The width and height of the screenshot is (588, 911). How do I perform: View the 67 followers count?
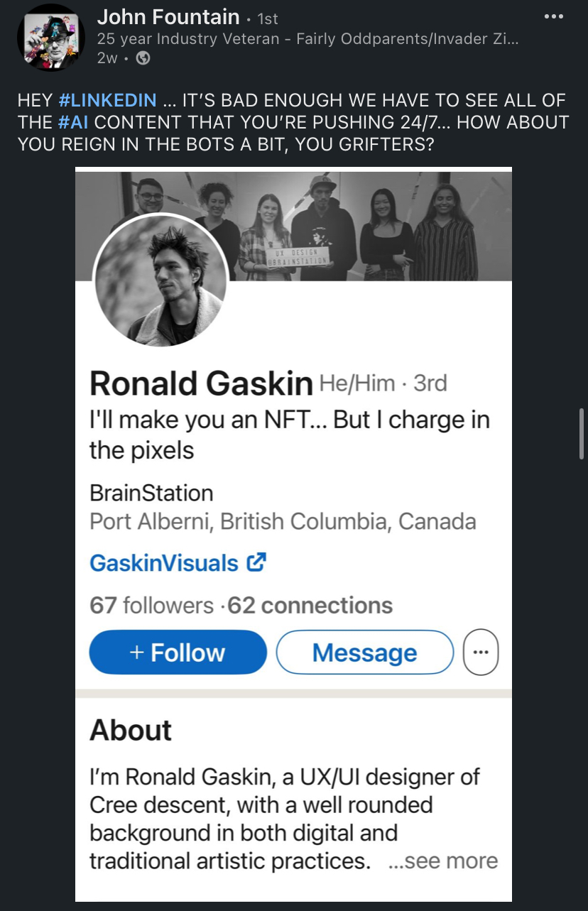coord(151,605)
